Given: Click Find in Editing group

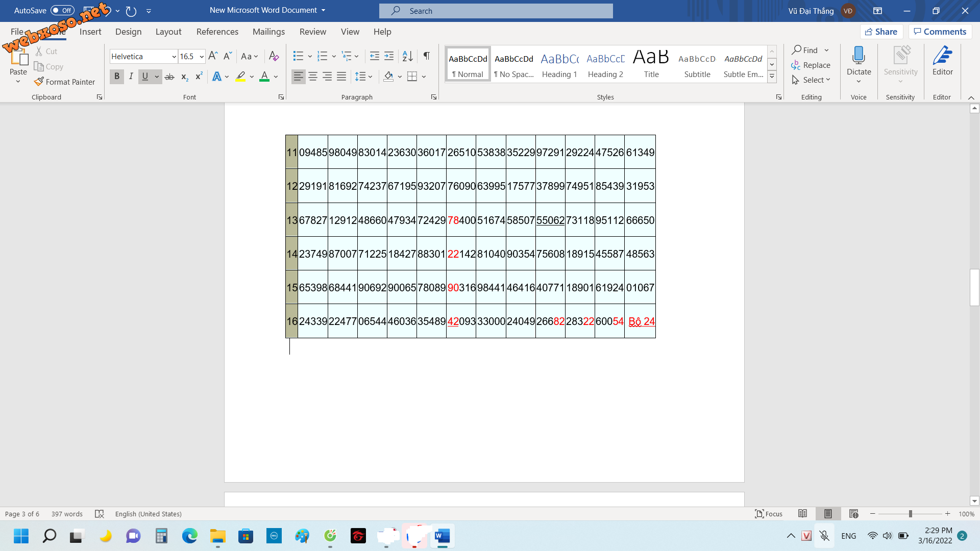Looking at the screenshot, I should coord(805,50).
